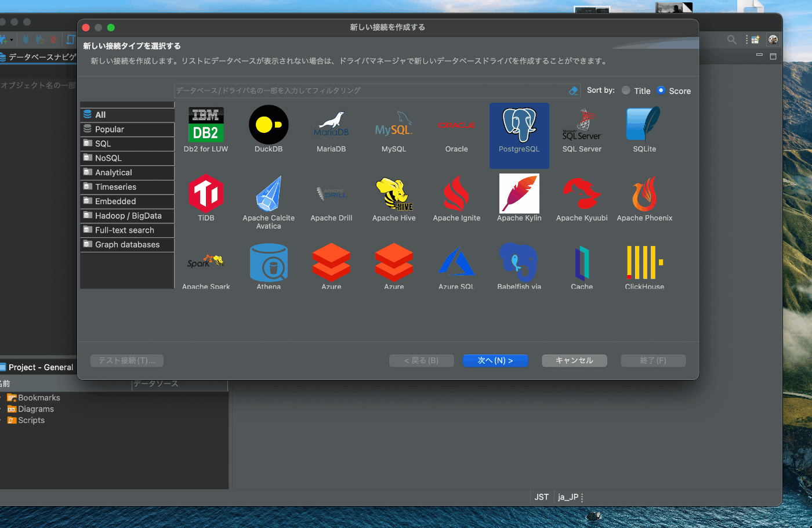Click the テスト接続 (T)... button
Viewport: 812px width, 528px height.
[126, 360]
